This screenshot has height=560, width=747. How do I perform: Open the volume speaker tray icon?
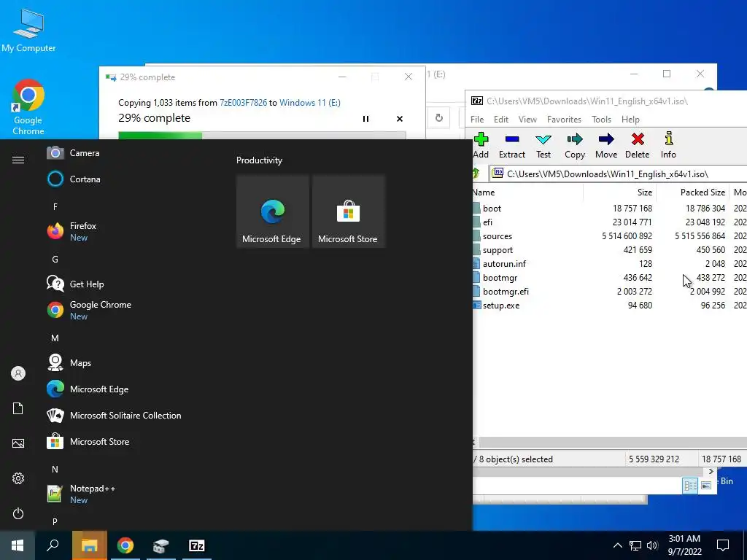click(x=652, y=545)
